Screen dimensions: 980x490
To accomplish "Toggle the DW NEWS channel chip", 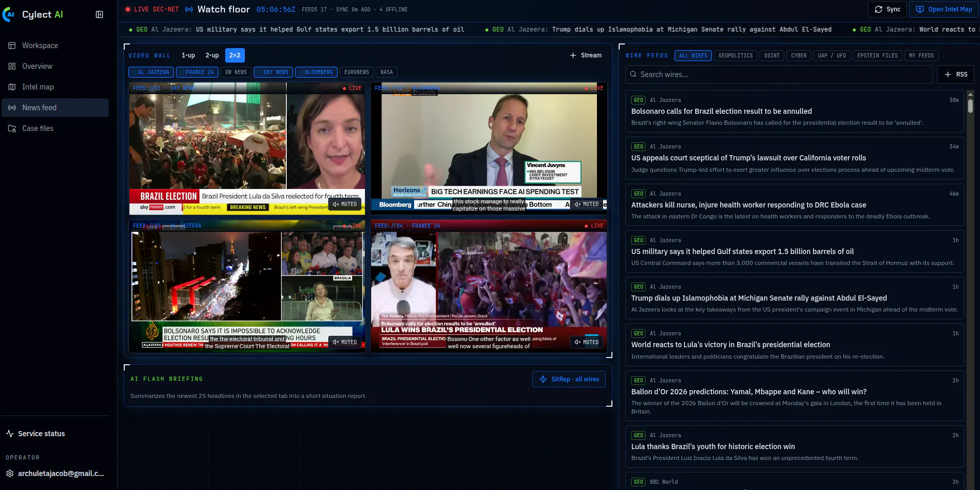I will click(x=236, y=72).
